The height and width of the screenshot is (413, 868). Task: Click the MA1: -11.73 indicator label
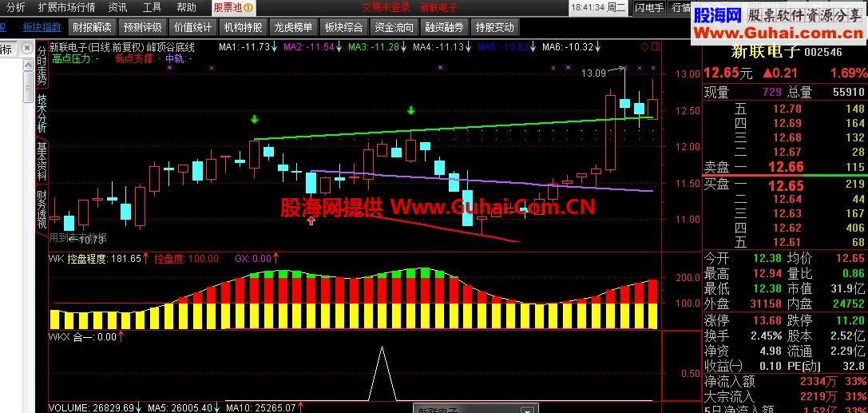pyautogui.click(x=248, y=47)
